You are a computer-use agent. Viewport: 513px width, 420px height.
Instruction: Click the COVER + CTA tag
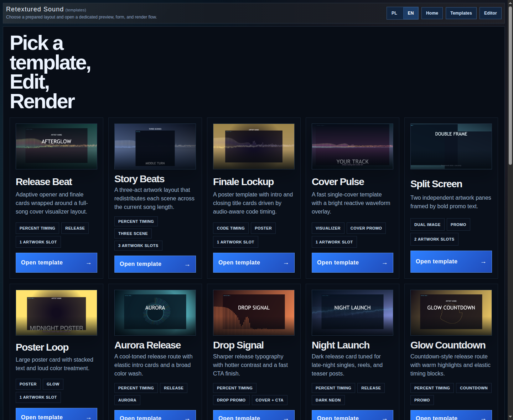[x=269, y=400]
